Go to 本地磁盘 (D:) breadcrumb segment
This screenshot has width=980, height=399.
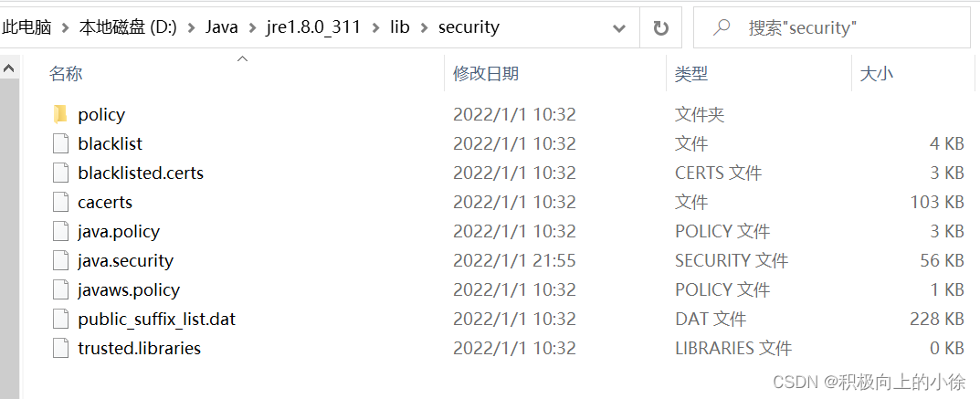[x=128, y=26]
